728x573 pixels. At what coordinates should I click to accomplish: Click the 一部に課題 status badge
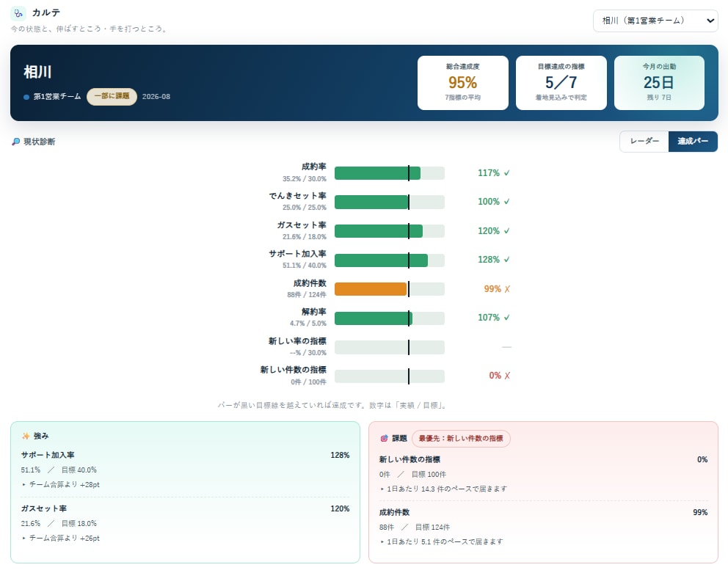tap(112, 96)
